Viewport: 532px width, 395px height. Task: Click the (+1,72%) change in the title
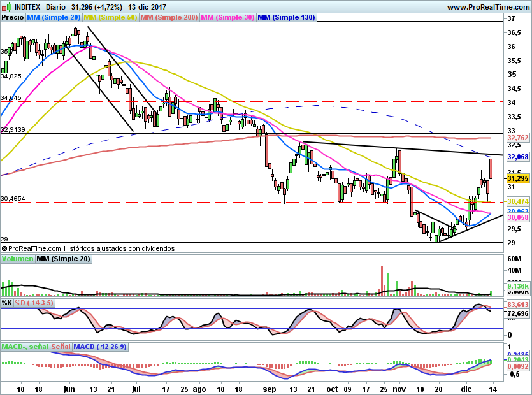click(x=109, y=7)
